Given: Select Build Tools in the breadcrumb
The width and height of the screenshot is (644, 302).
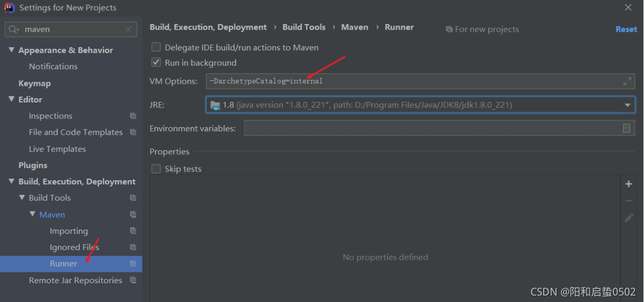Looking at the screenshot, I should coord(304,27).
